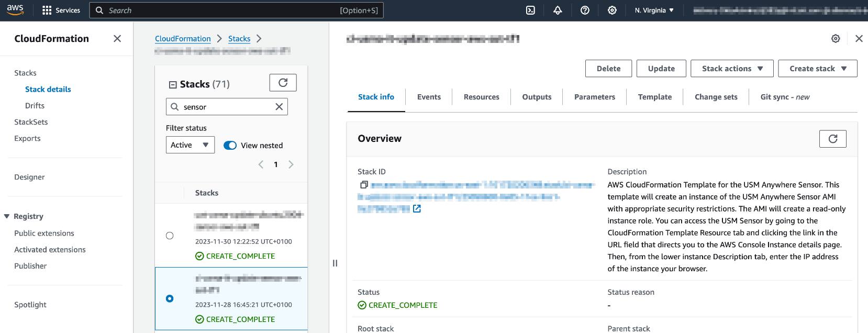Switch to the Events tab

[x=429, y=97]
